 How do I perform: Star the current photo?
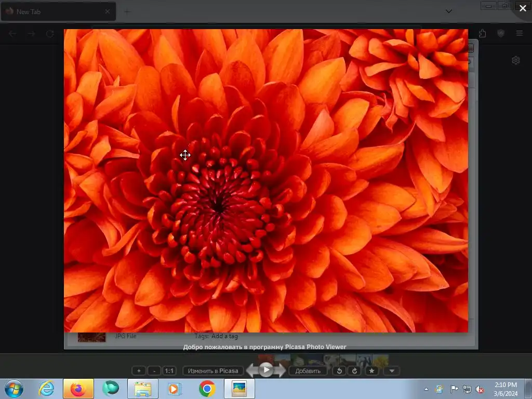tap(371, 371)
